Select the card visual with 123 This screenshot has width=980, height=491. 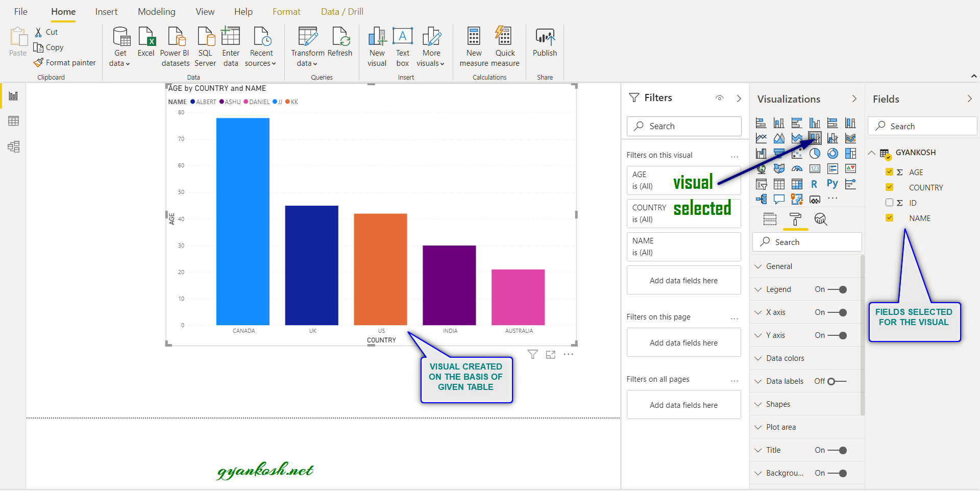click(x=815, y=168)
